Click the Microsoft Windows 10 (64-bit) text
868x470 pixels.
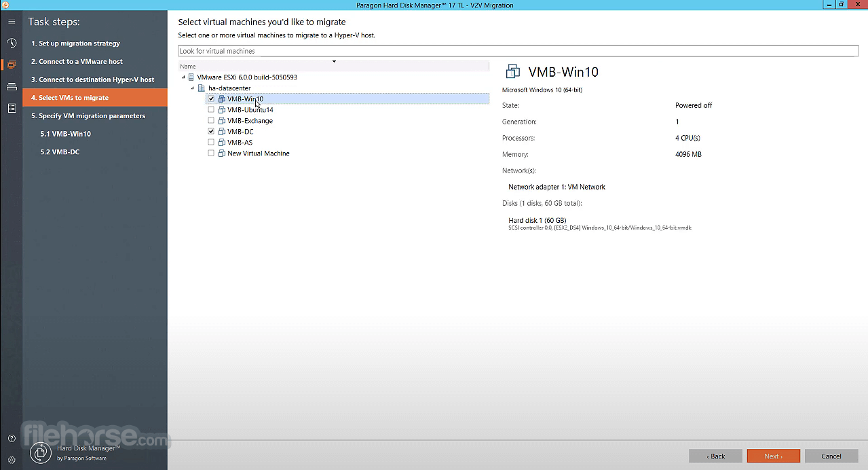pos(542,90)
